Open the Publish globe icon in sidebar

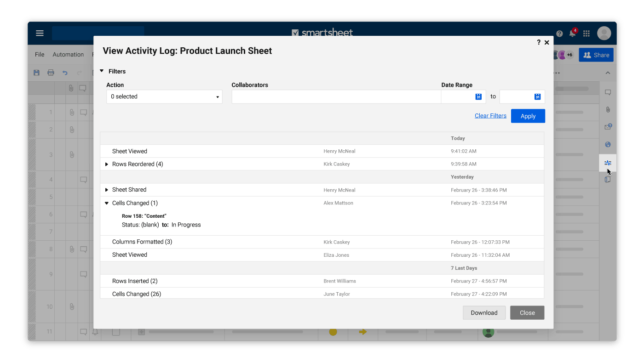pyautogui.click(x=608, y=144)
